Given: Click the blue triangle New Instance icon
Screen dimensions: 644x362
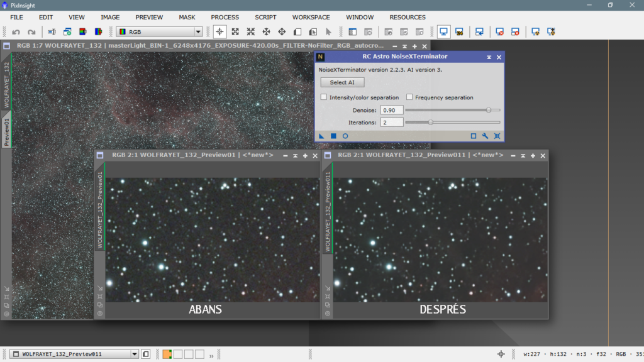Looking at the screenshot, I should [321, 136].
